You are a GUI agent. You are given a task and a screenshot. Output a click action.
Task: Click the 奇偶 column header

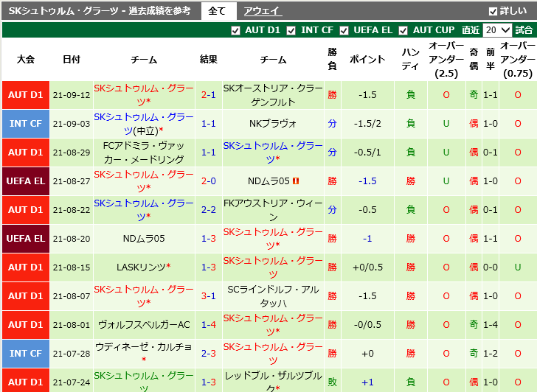pos(474,59)
